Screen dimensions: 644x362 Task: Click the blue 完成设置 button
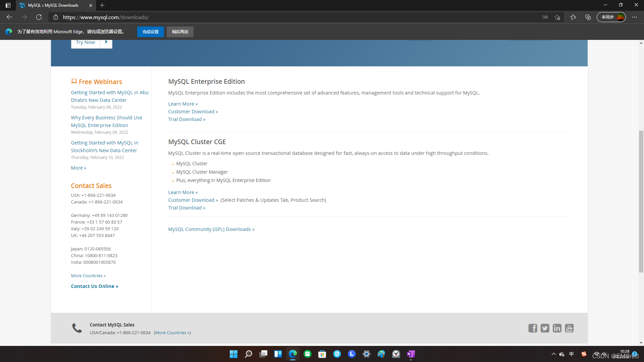coord(150,32)
